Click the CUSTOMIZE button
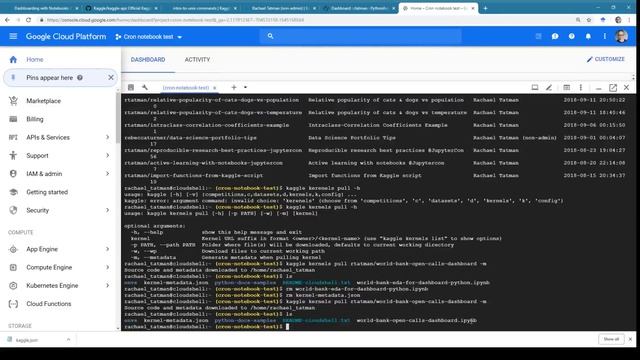The width and height of the screenshot is (640, 360). click(605, 59)
